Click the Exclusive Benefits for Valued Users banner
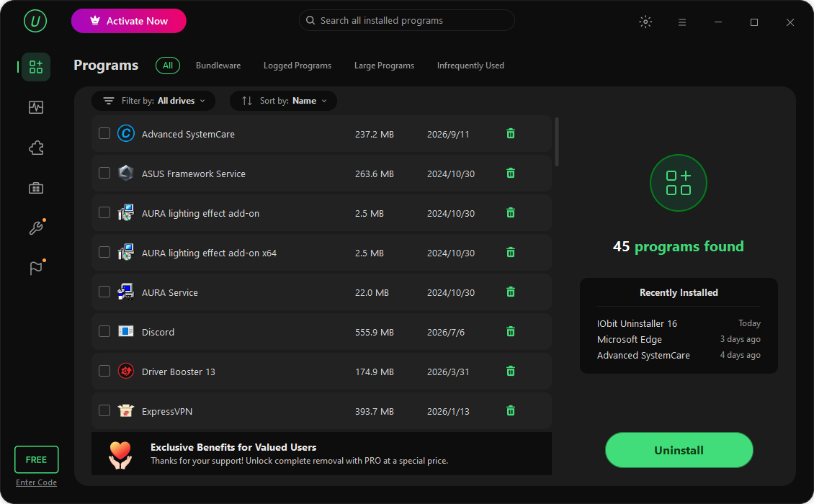Image resolution: width=814 pixels, height=504 pixels. pos(321,454)
